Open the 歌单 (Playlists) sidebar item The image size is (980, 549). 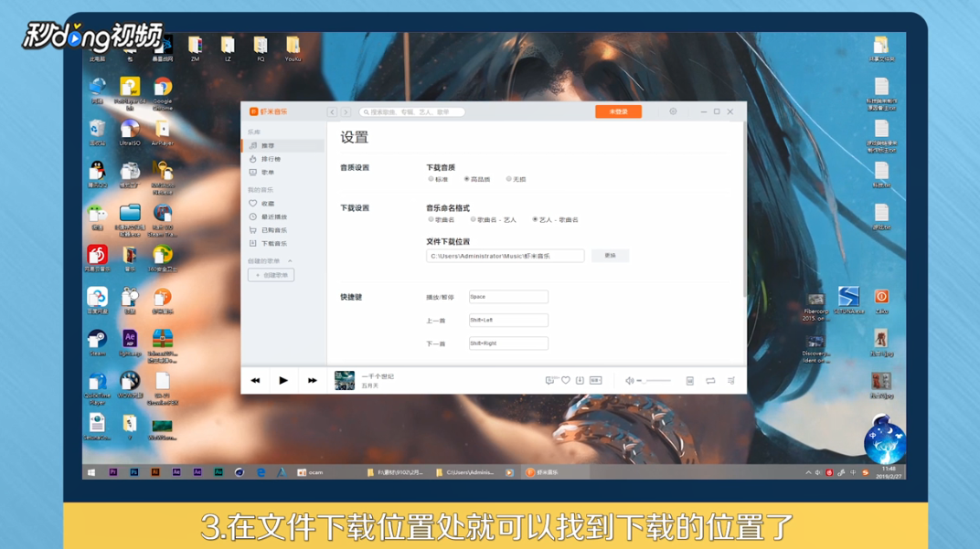tap(283, 173)
